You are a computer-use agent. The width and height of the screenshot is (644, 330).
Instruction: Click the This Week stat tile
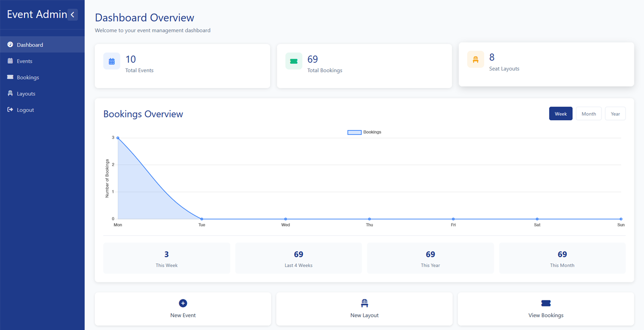[166, 258]
